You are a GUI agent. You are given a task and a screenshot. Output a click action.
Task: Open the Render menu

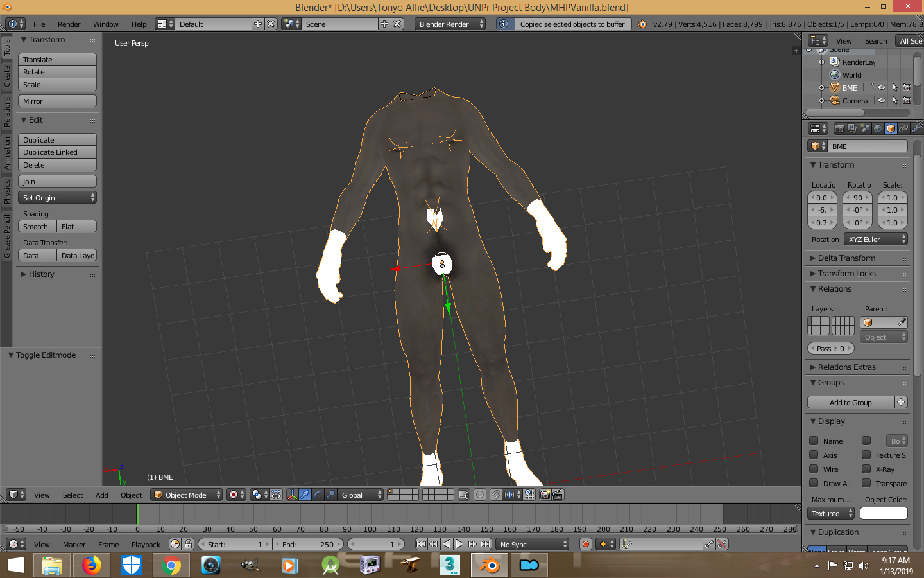click(x=69, y=24)
